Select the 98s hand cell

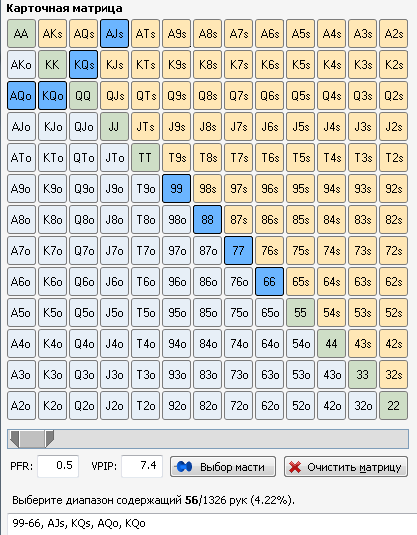207,188
